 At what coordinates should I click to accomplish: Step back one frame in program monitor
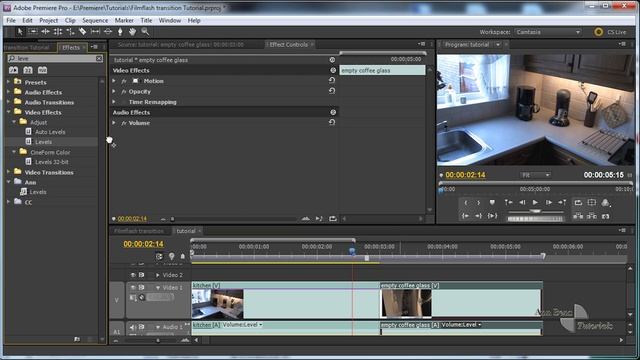[x=522, y=202]
